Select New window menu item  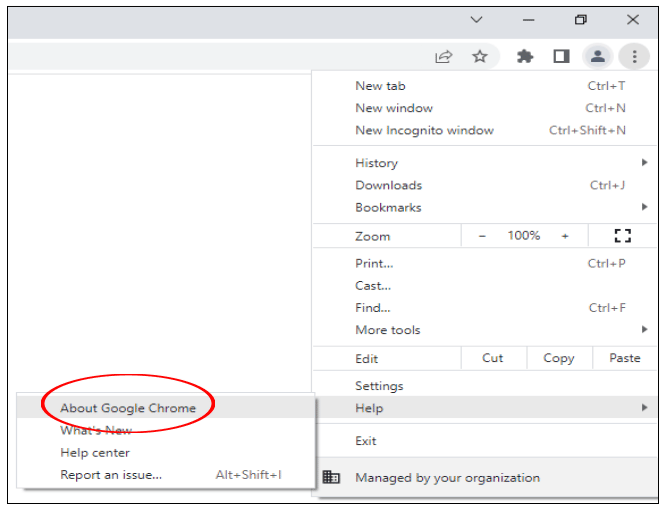484,108
